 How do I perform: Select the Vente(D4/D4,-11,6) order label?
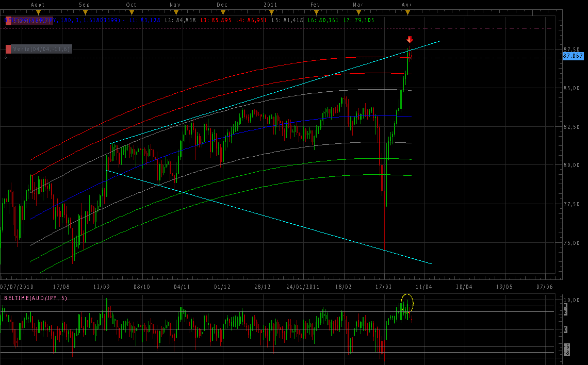coord(41,49)
